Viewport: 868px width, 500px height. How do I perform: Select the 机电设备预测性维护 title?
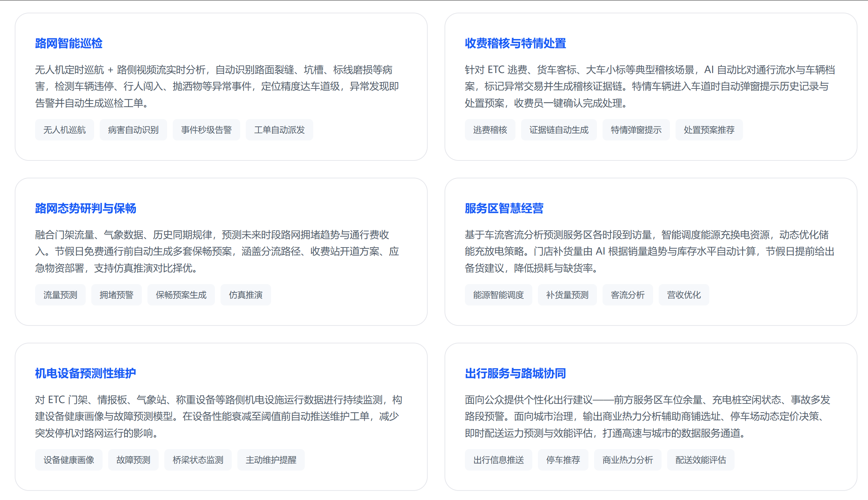pyautogui.click(x=85, y=373)
